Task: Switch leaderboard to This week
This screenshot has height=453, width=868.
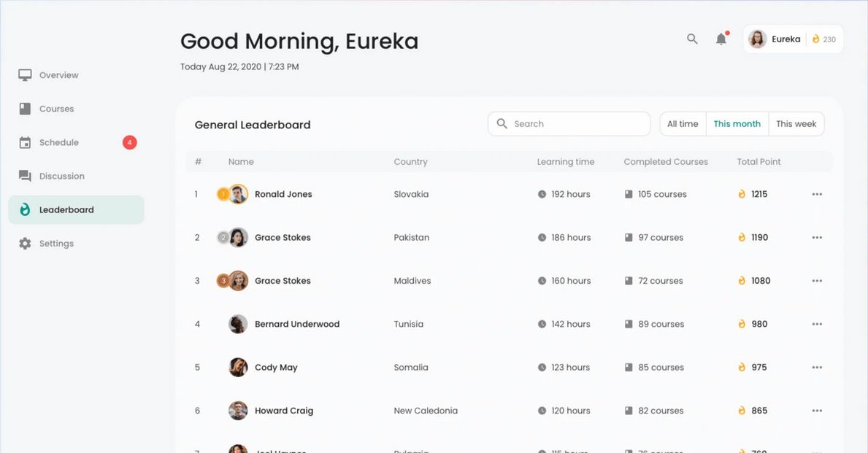Action: pos(796,124)
